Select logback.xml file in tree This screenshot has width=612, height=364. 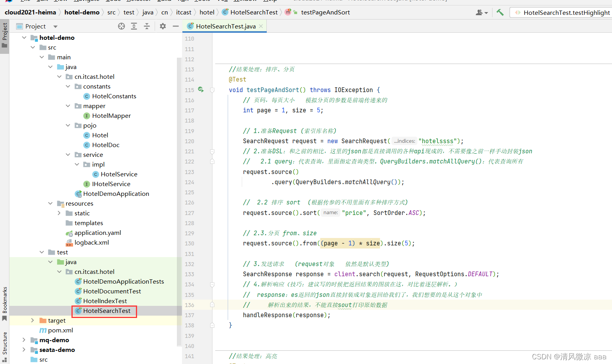pyautogui.click(x=91, y=242)
